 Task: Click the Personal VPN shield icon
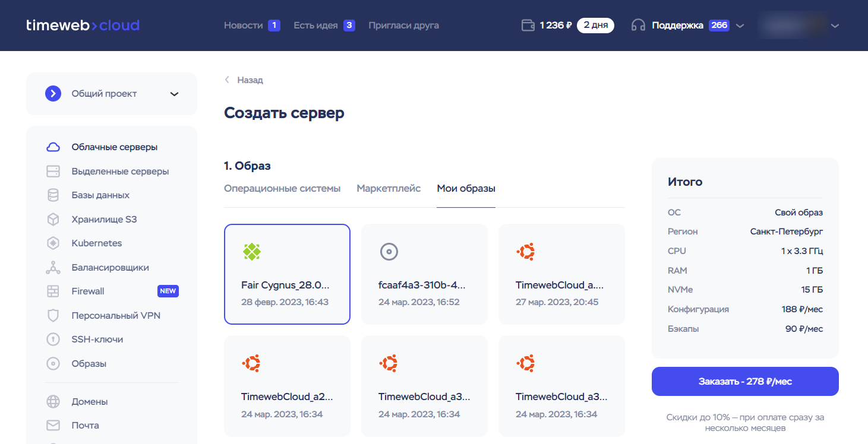point(53,316)
